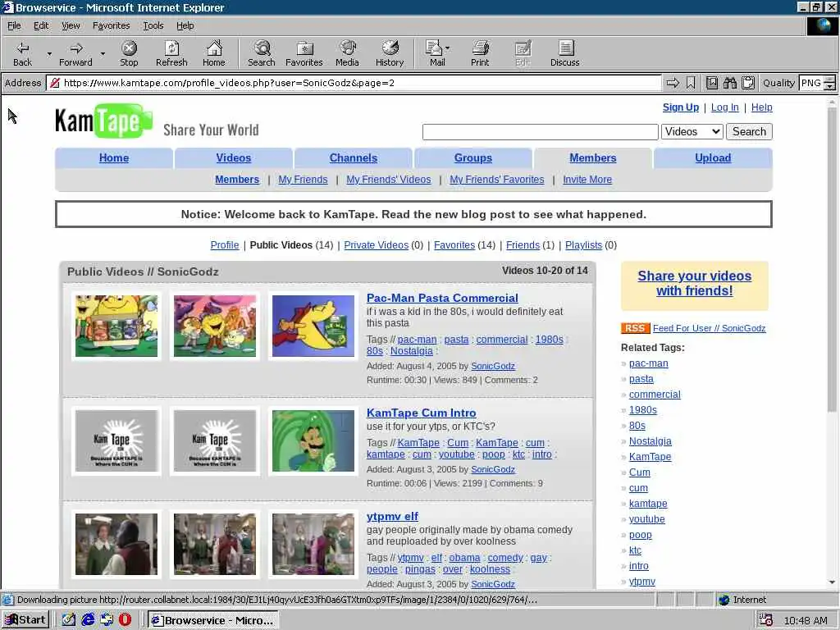The image size is (840, 630).
Task: Click Share your videos with friends link
Action: click(x=694, y=283)
